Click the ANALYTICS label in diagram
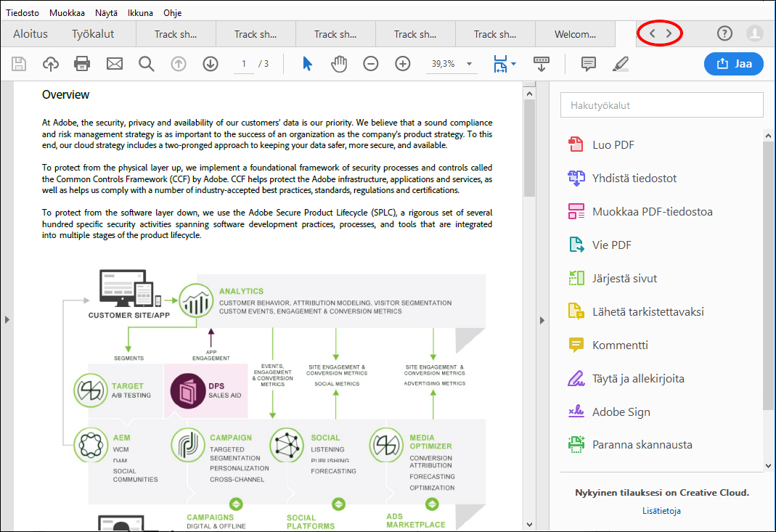The image size is (776, 532). pyautogui.click(x=241, y=292)
